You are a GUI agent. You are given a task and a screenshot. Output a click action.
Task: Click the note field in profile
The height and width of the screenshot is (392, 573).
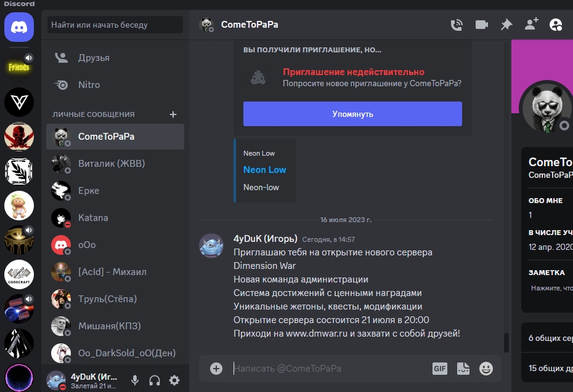(552, 289)
